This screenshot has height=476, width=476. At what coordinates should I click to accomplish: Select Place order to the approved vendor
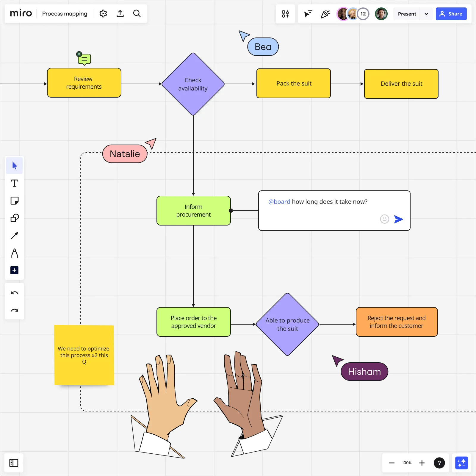[x=194, y=322]
